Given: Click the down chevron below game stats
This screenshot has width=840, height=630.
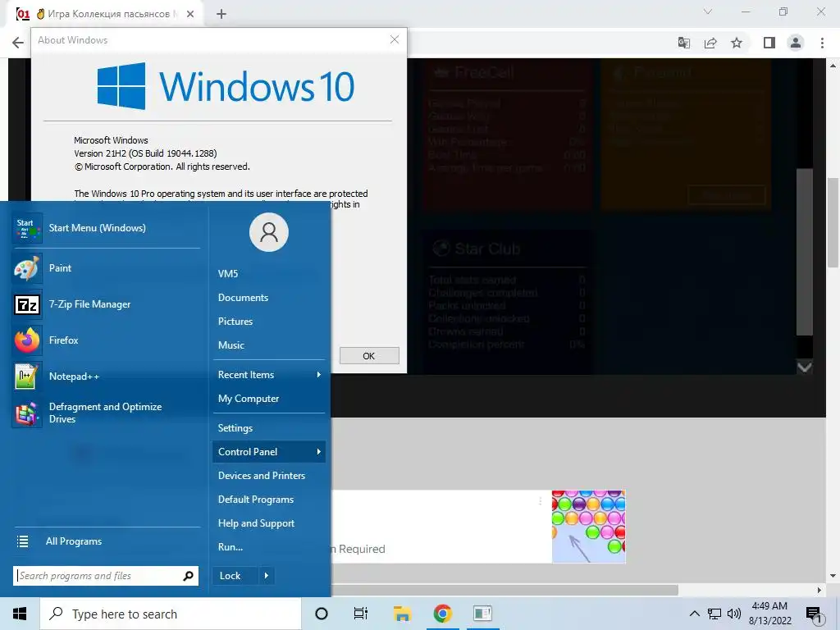Looking at the screenshot, I should click(x=805, y=367).
